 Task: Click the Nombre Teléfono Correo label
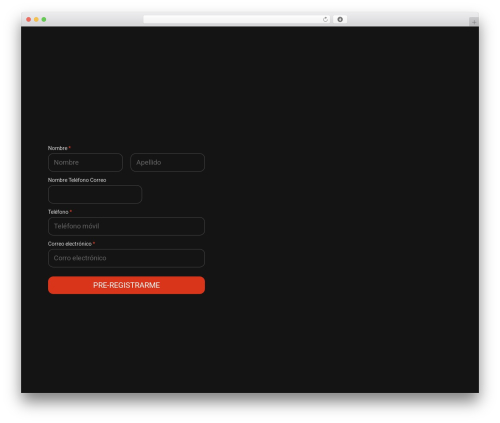tap(77, 180)
